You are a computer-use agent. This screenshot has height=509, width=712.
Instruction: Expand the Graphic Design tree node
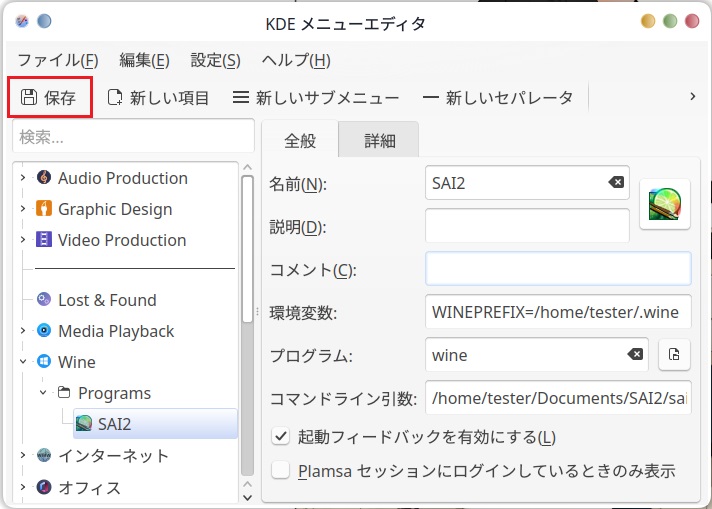tap(23, 209)
